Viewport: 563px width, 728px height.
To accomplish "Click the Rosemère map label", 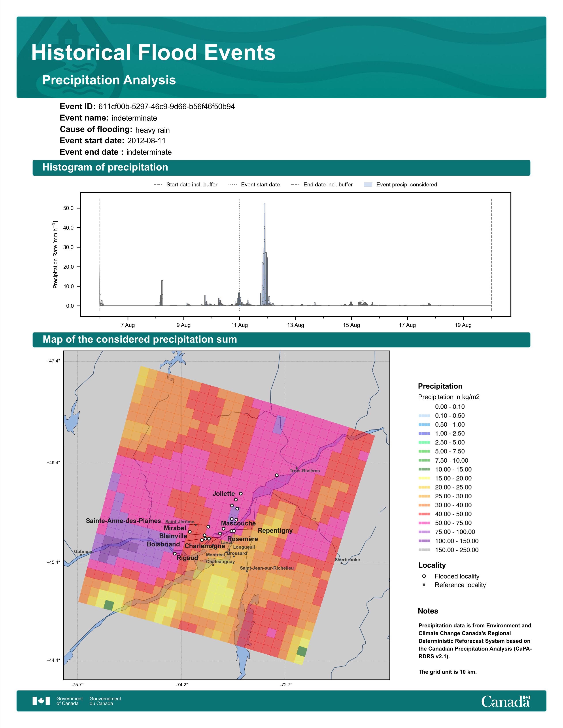I will pos(242,539).
